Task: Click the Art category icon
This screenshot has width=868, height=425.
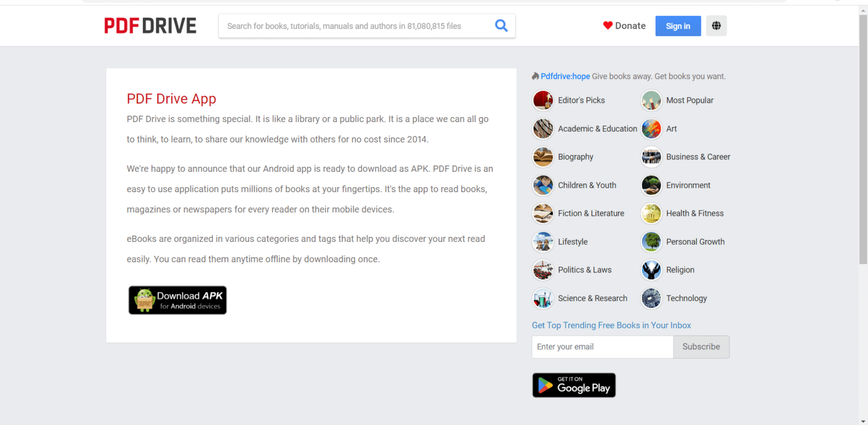Action: click(652, 129)
